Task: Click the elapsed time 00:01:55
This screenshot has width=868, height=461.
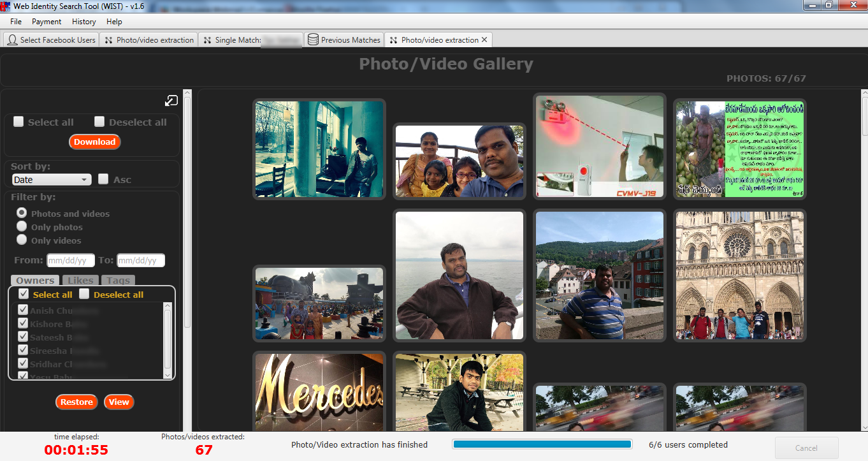Action: (76, 450)
